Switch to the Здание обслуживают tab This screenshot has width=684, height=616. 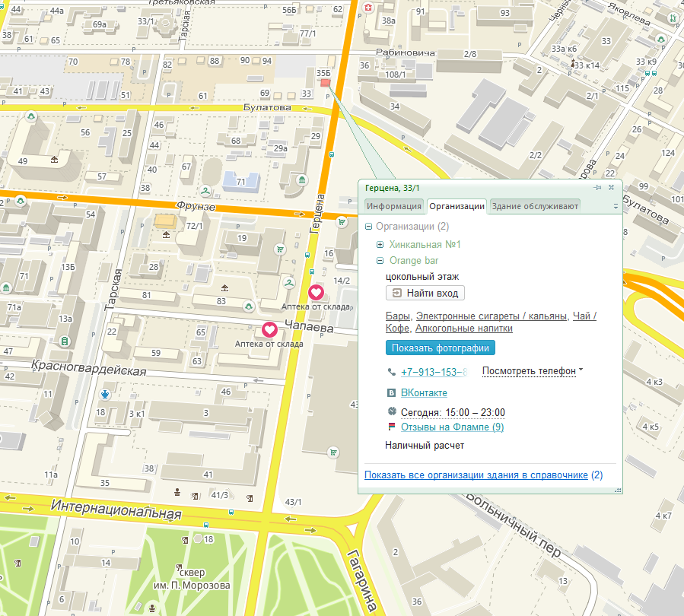[x=535, y=206]
